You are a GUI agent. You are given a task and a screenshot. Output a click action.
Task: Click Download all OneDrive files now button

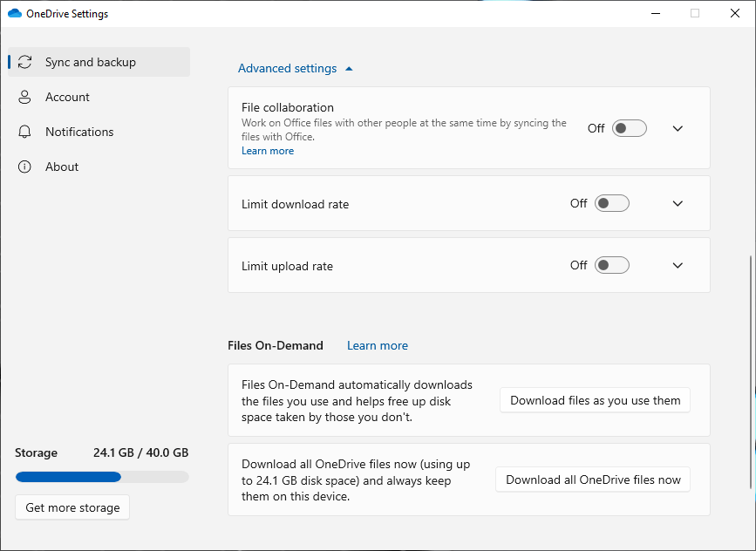(593, 480)
